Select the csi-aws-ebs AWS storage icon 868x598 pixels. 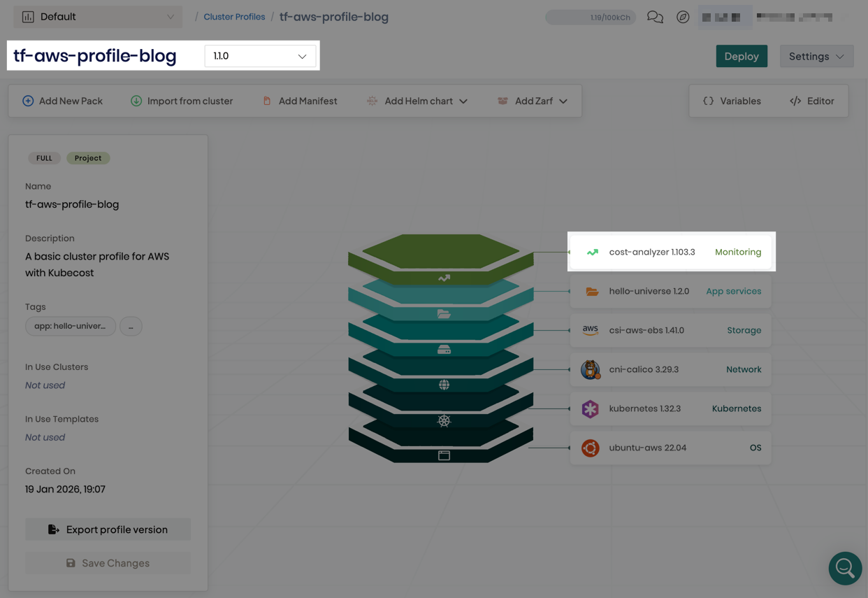point(592,330)
